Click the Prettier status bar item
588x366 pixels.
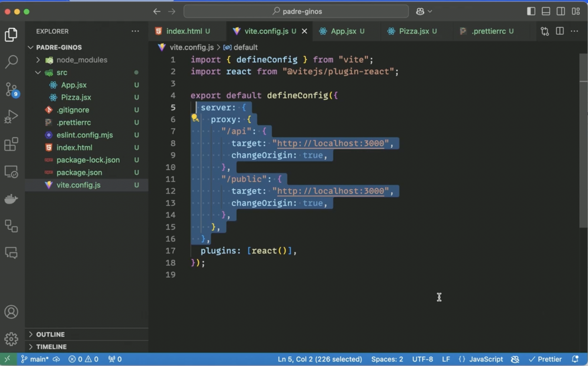pos(545,359)
